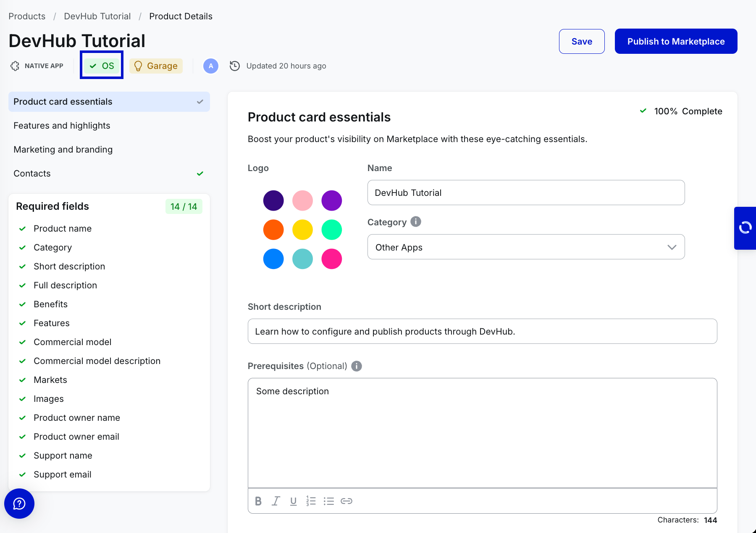Open the Category dropdown
This screenshot has width=756, height=533.
(526, 247)
